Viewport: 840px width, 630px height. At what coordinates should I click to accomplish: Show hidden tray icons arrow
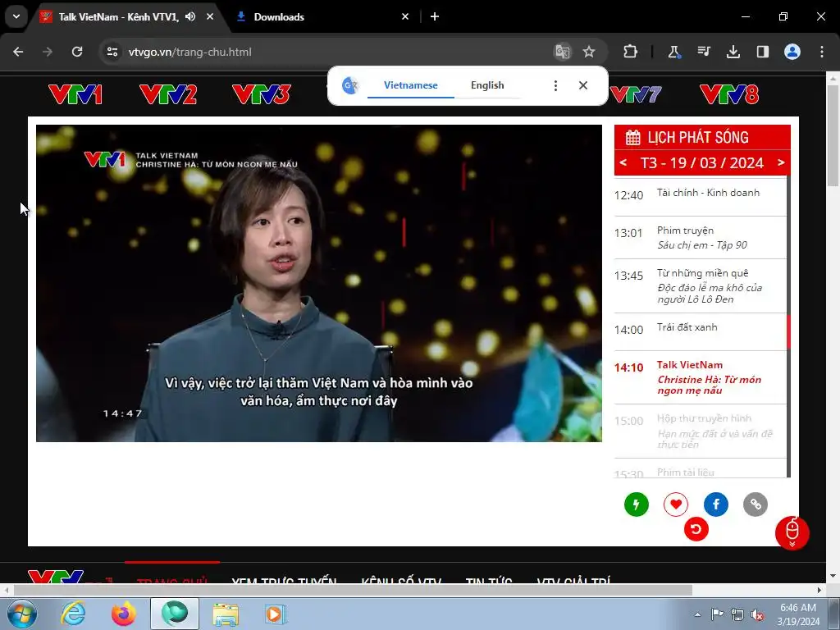coord(697,614)
